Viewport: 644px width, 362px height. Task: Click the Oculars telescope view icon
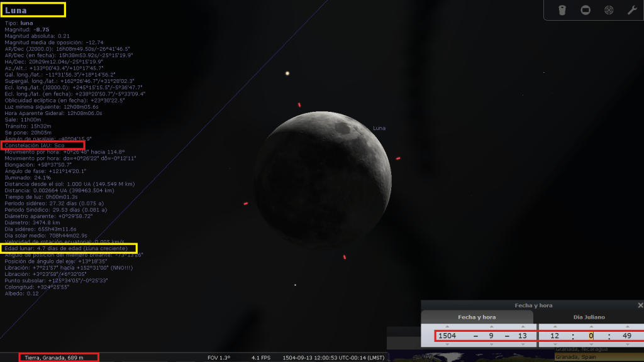click(563, 10)
